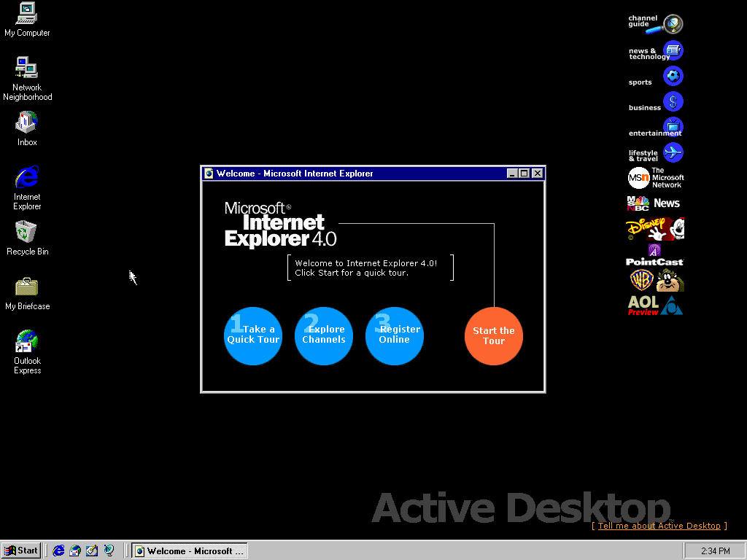This screenshot has width=747, height=560.
Task: Click Register Online button
Action: [x=395, y=335]
